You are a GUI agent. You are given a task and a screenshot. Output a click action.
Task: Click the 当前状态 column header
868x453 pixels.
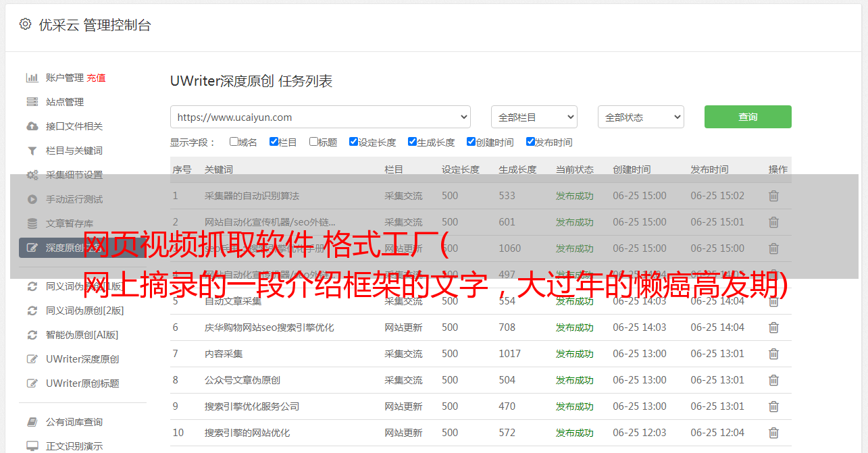coord(575,169)
